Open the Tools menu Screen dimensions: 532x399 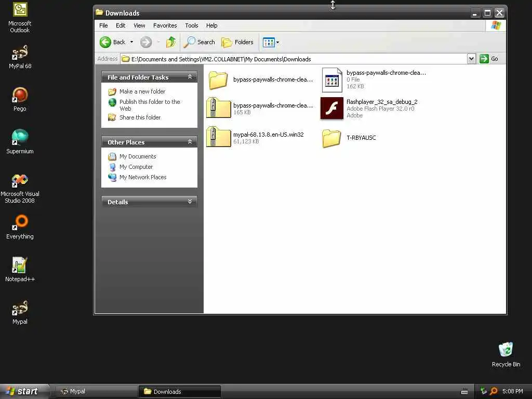pyautogui.click(x=191, y=25)
